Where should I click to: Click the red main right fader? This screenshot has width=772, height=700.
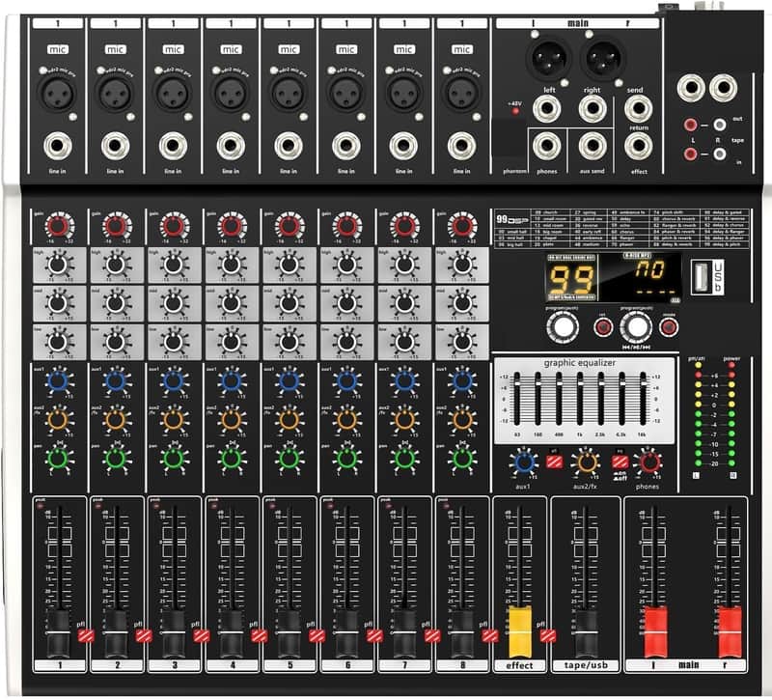(x=730, y=632)
